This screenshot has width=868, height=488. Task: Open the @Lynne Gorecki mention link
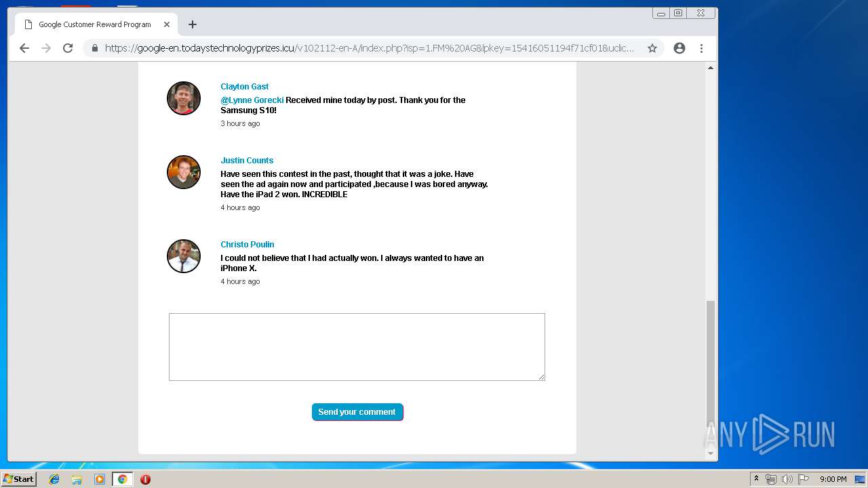click(252, 100)
